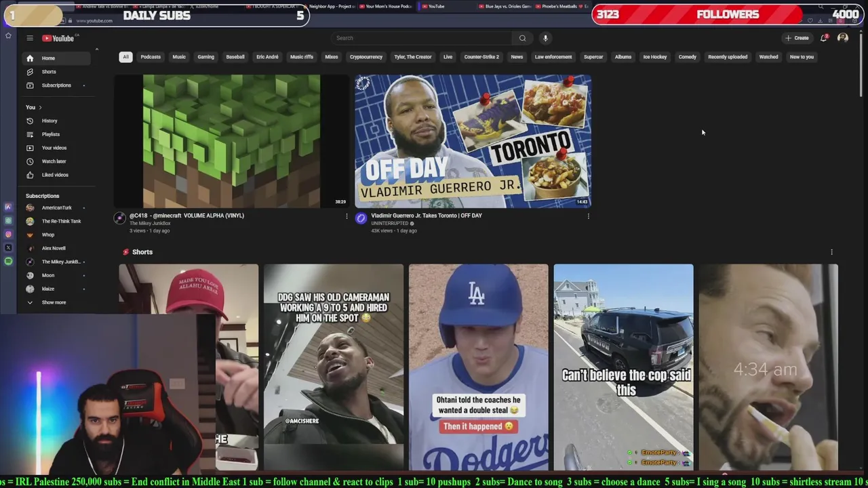Open The Re-Think Tank subscription
Viewport: 868px width, 488px height.
click(x=57, y=221)
